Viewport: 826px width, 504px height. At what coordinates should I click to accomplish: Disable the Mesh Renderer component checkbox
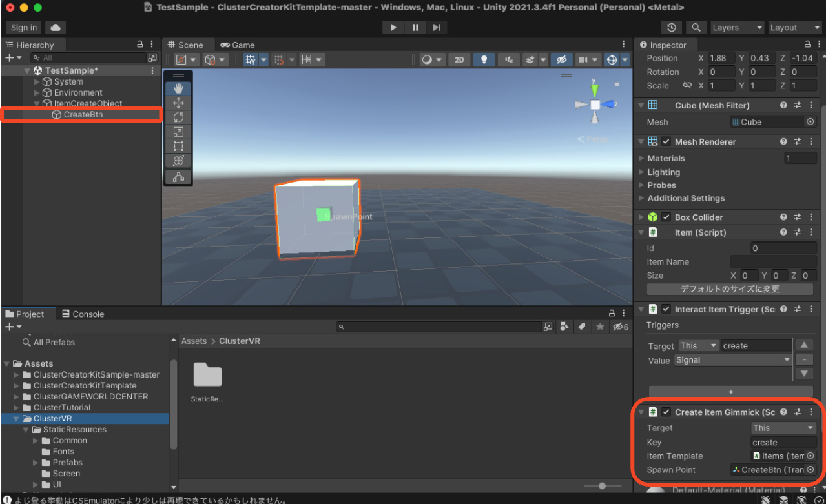[666, 141]
